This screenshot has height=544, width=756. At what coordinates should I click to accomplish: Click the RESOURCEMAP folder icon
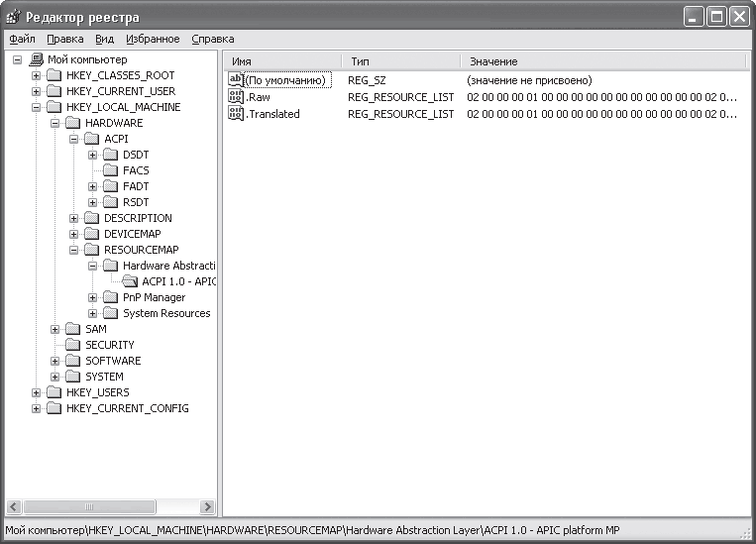91,250
